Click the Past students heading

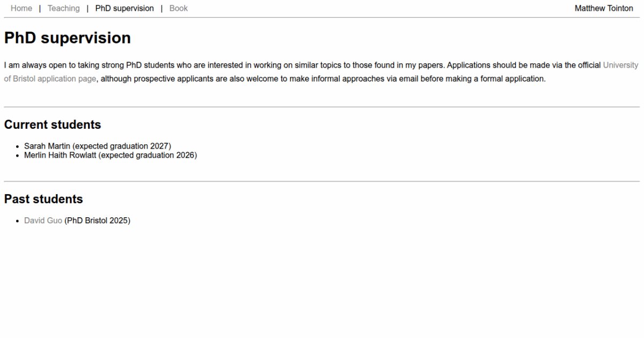click(x=43, y=199)
